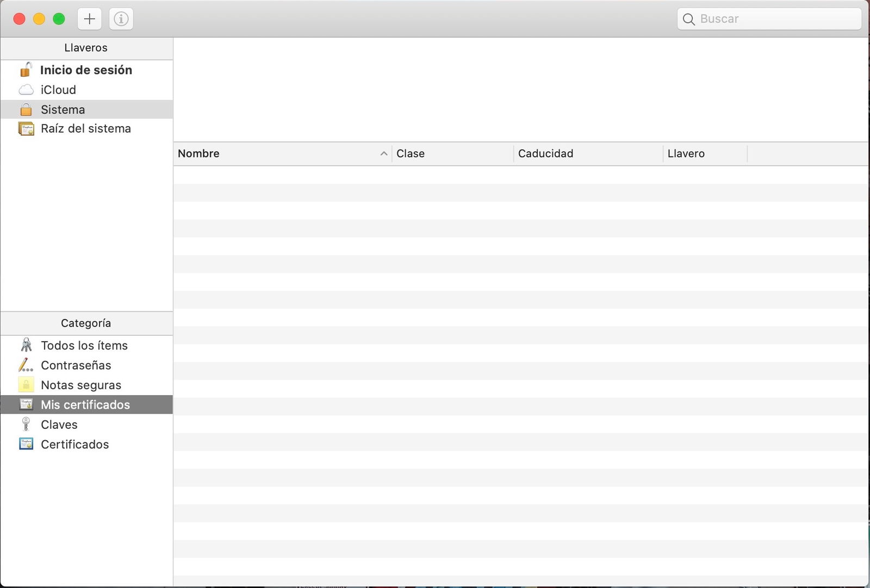Toggle the Nombre sort direction arrow
This screenshot has width=870, height=588.
[384, 154]
